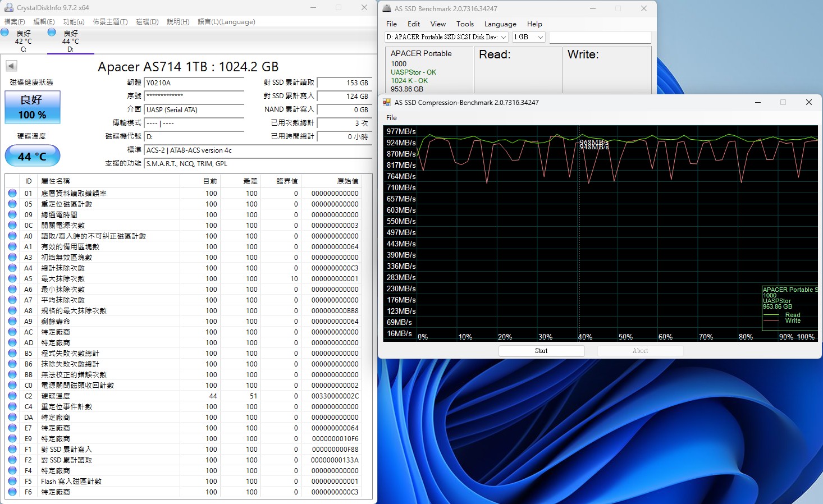Open the 磁碟(D) menu
This screenshot has height=504, width=823.
pos(147,22)
